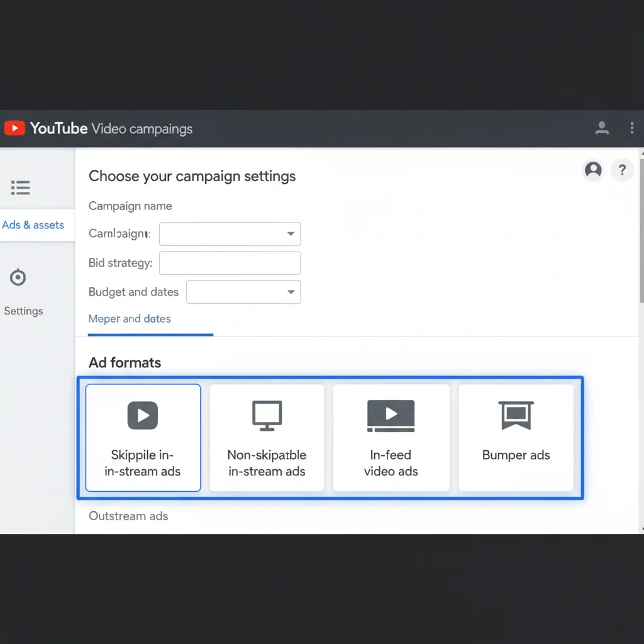The image size is (644, 644).
Task: Click the banner icon on Bumper ads card
Action: 516,415
